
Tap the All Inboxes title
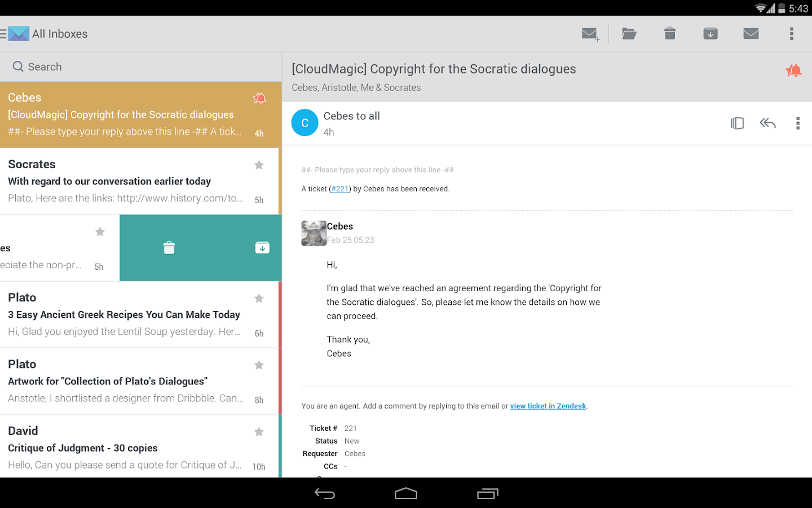pyautogui.click(x=60, y=34)
